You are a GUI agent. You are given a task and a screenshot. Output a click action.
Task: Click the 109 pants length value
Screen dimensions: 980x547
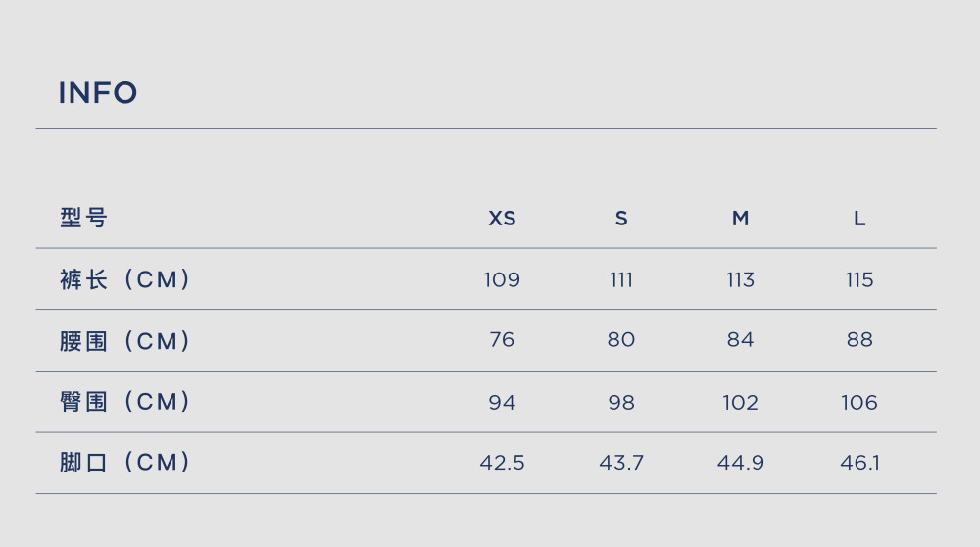pos(502,279)
